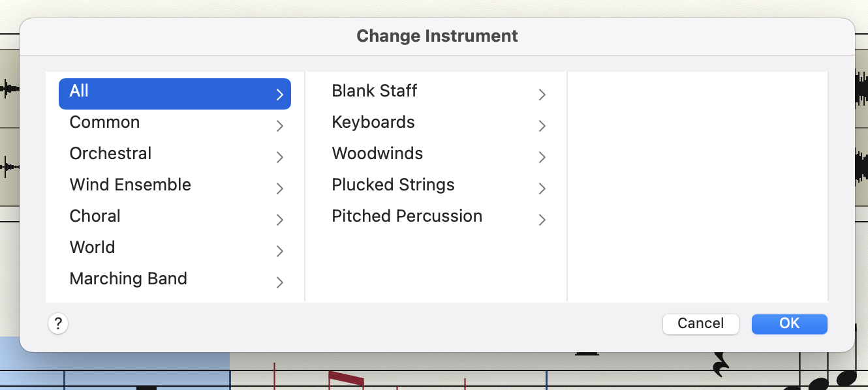Expand the Plucked Strings chevron arrow
Image resolution: width=868 pixels, height=390 pixels.
(542, 188)
